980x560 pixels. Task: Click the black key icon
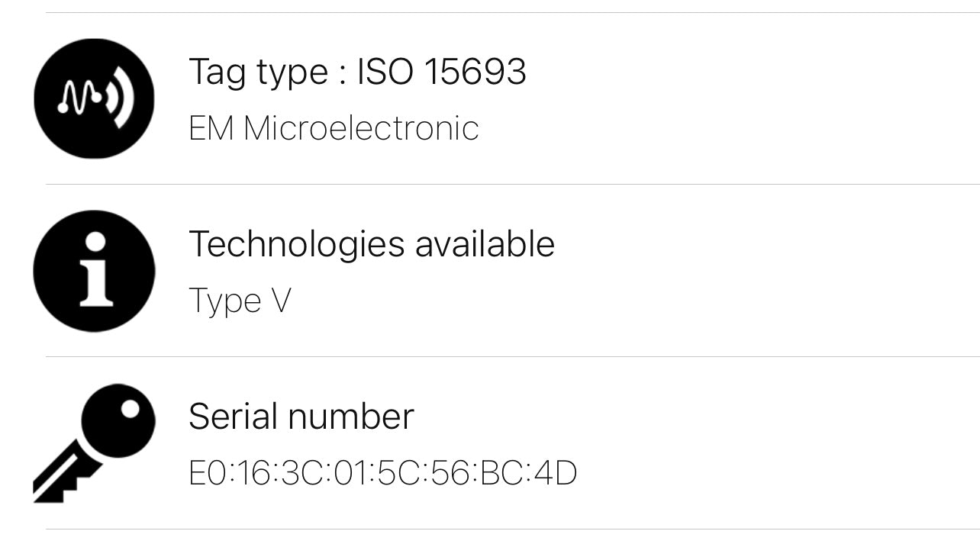pos(94,443)
